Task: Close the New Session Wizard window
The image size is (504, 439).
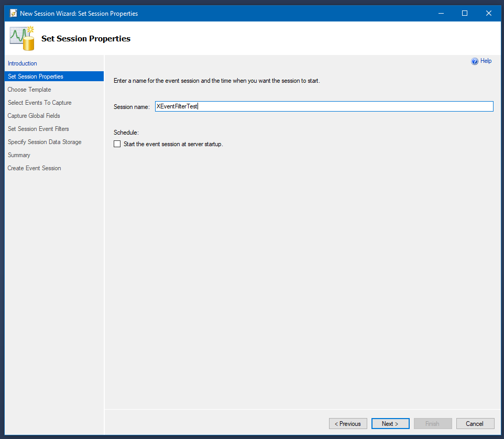Action: click(x=489, y=13)
